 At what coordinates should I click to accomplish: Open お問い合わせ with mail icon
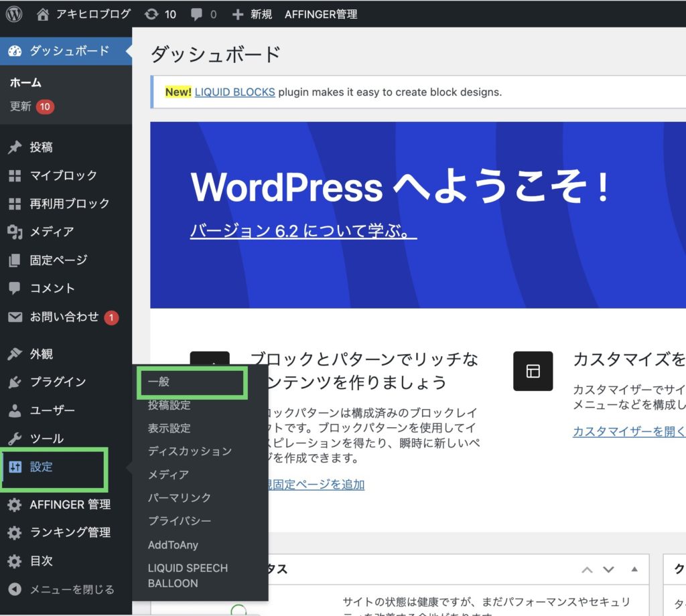point(64,317)
